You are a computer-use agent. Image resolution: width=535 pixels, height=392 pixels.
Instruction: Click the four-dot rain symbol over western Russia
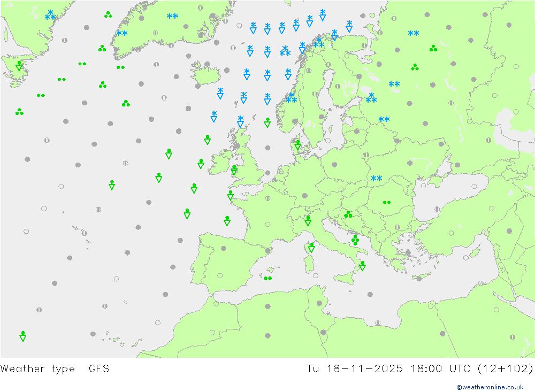coord(415,67)
